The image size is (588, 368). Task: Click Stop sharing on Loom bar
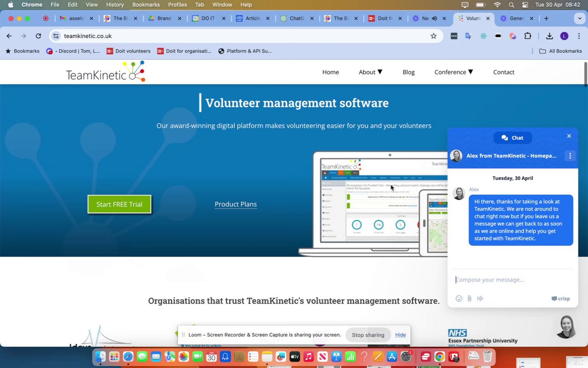pos(368,335)
